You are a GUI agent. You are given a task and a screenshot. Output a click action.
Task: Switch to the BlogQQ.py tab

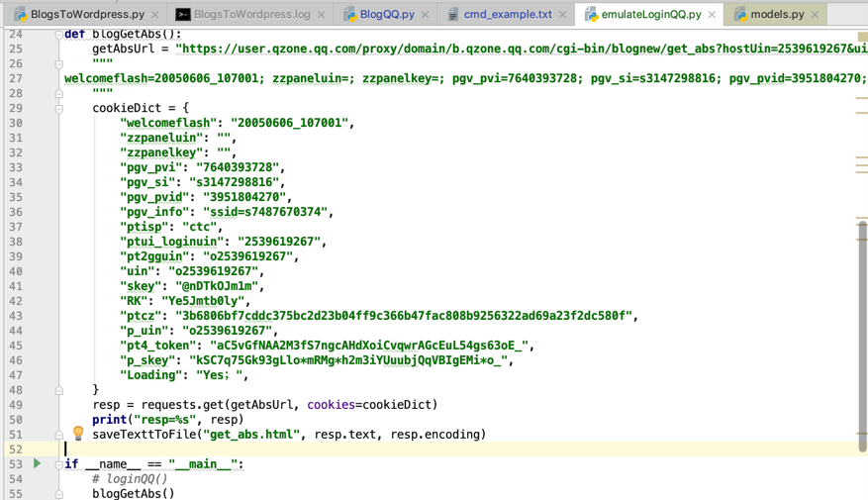[387, 15]
